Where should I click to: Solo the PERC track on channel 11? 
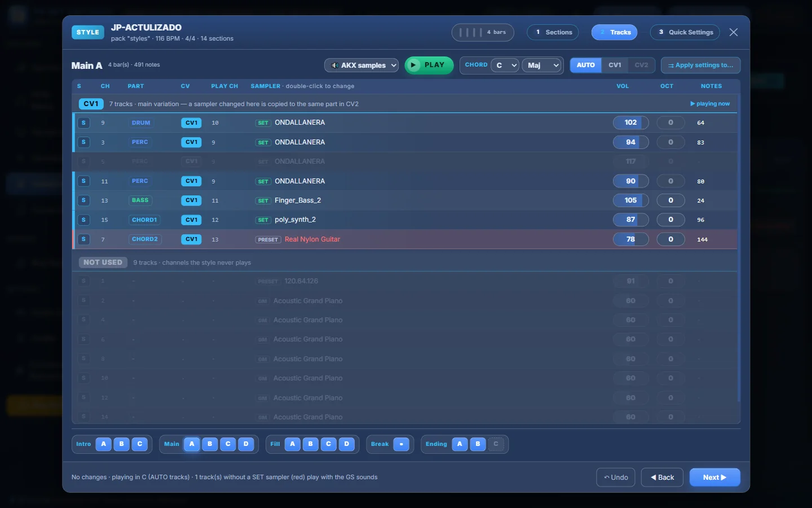[83, 181]
